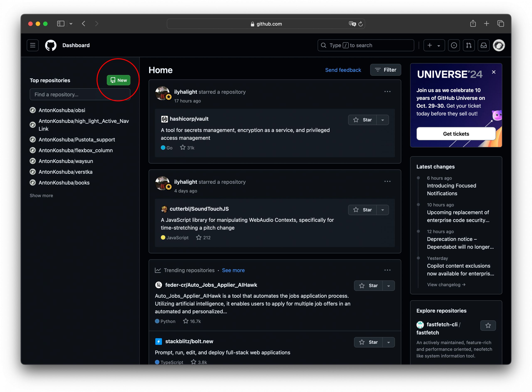Open the Pull requests icon in header
The height and width of the screenshot is (392, 532).
tap(469, 45)
